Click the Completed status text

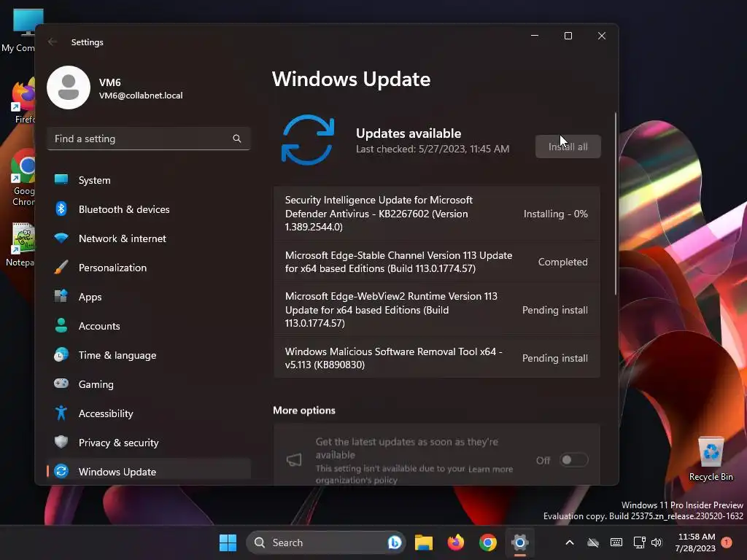click(562, 262)
